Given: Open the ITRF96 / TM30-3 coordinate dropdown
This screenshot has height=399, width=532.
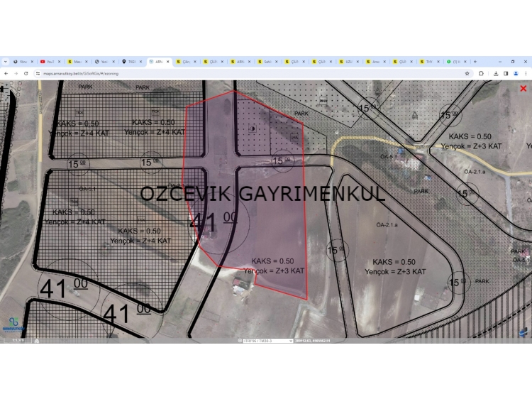Looking at the screenshot, I should (x=267, y=341).
